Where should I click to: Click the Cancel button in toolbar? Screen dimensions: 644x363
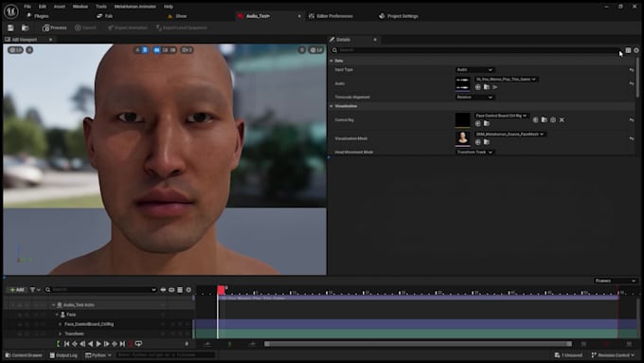(x=85, y=27)
